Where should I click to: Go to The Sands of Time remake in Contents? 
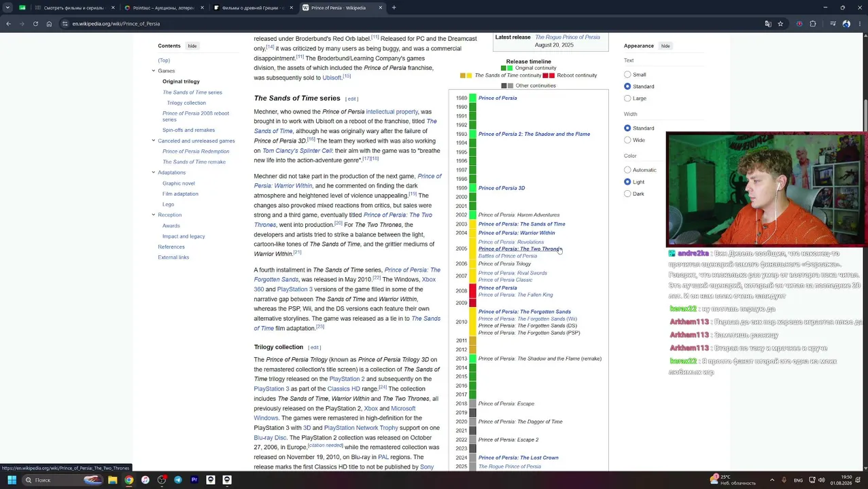point(194,162)
